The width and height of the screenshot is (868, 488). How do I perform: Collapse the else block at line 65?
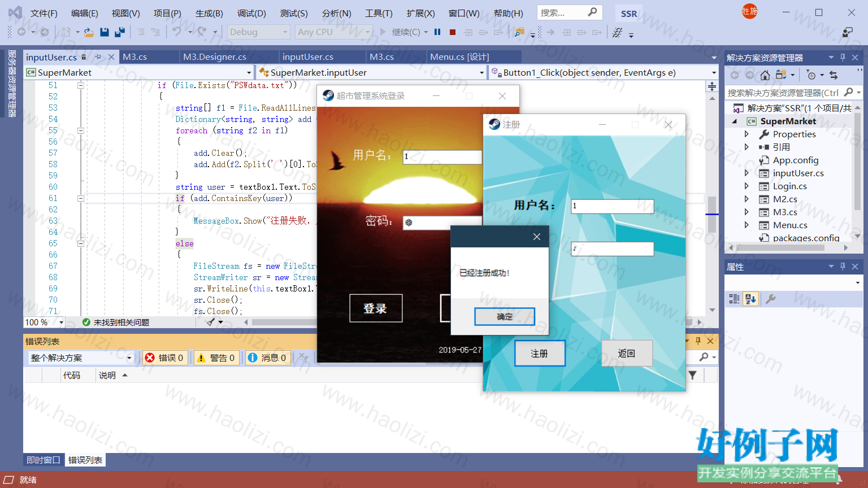81,243
